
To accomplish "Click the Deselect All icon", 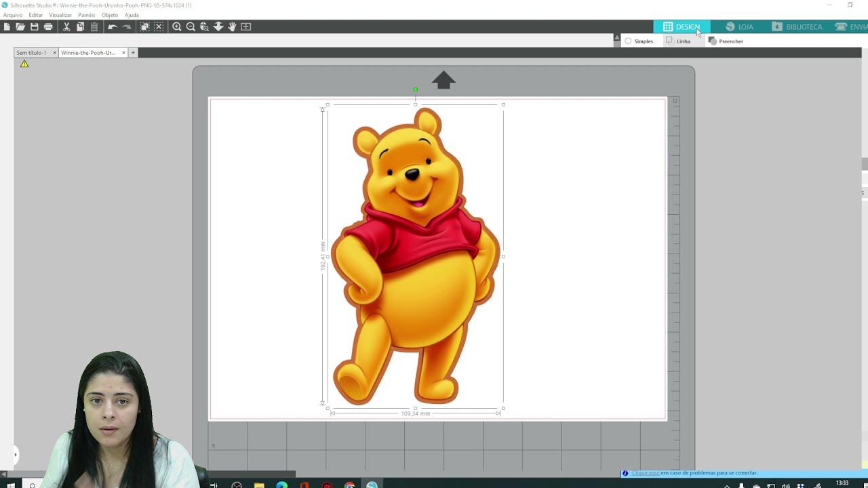I will pos(159,26).
